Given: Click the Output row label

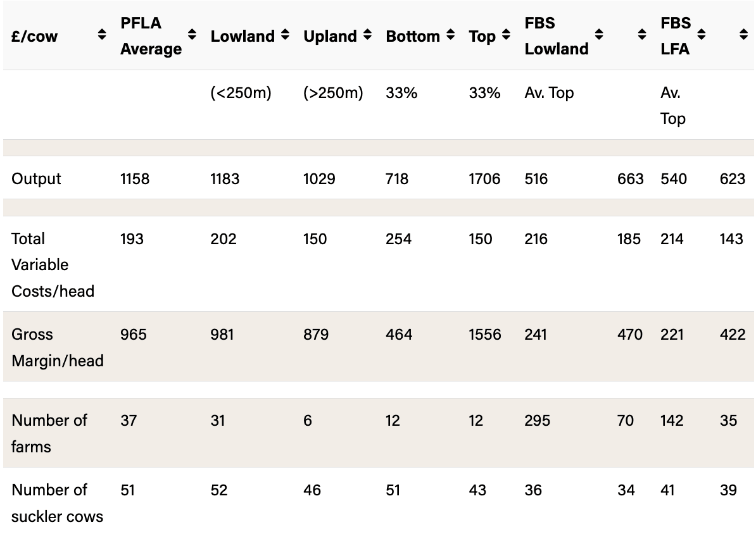Looking at the screenshot, I should 36,178.
